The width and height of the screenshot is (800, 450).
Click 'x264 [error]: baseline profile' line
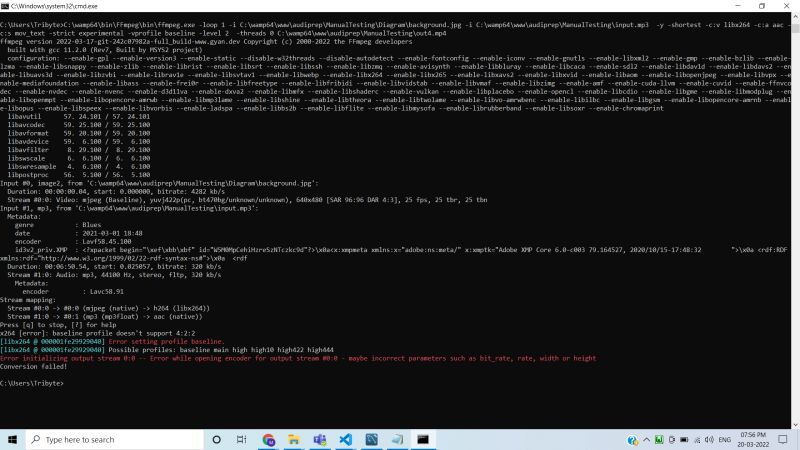point(97,333)
